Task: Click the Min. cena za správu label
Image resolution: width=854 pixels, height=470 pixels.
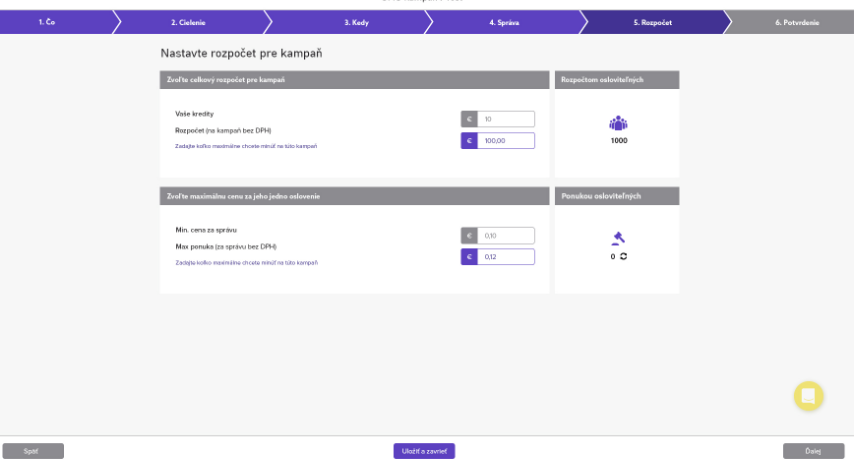Action: (206, 230)
